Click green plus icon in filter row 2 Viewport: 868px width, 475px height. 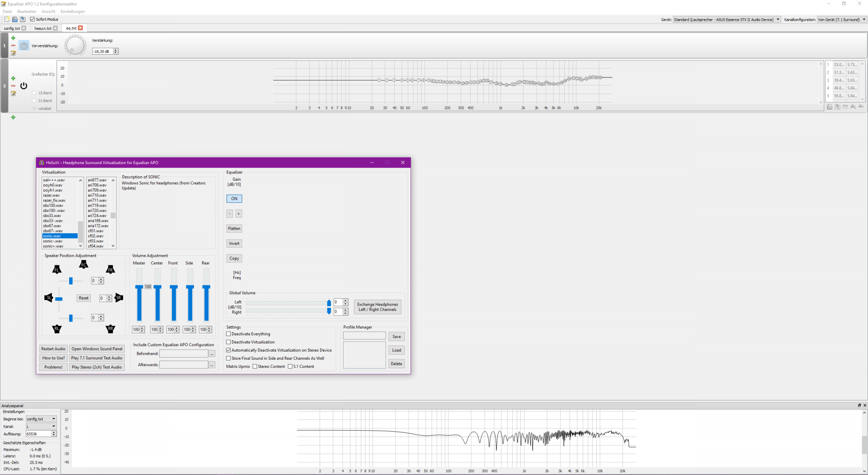tap(13, 78)
